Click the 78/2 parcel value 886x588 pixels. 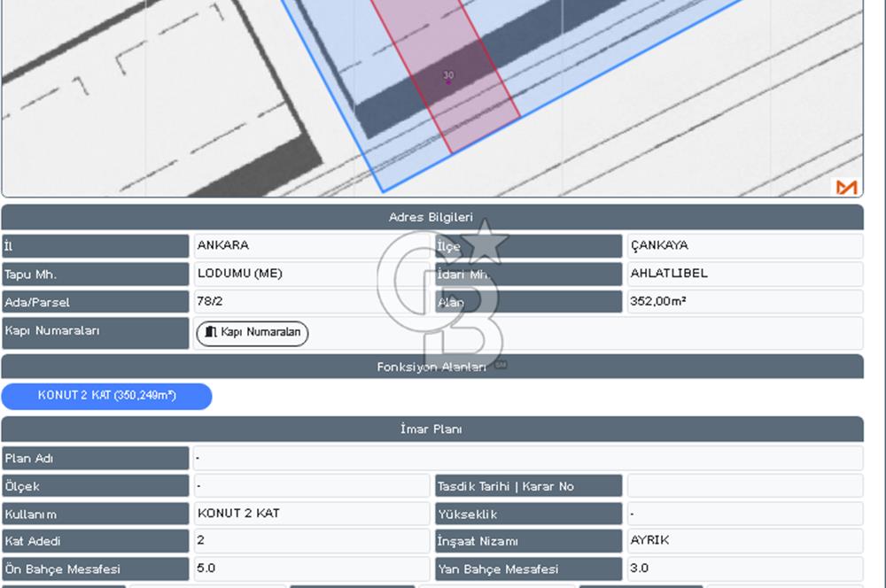point(209,301)
